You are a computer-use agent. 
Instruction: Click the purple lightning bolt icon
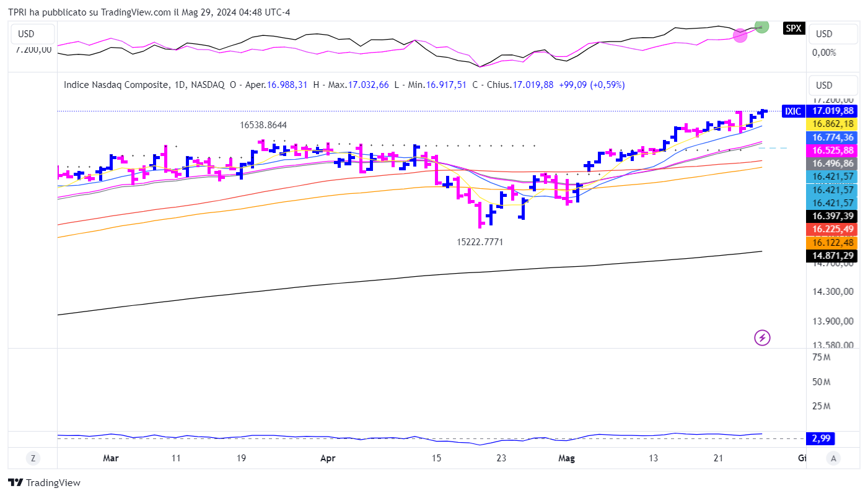pos(762,337)
